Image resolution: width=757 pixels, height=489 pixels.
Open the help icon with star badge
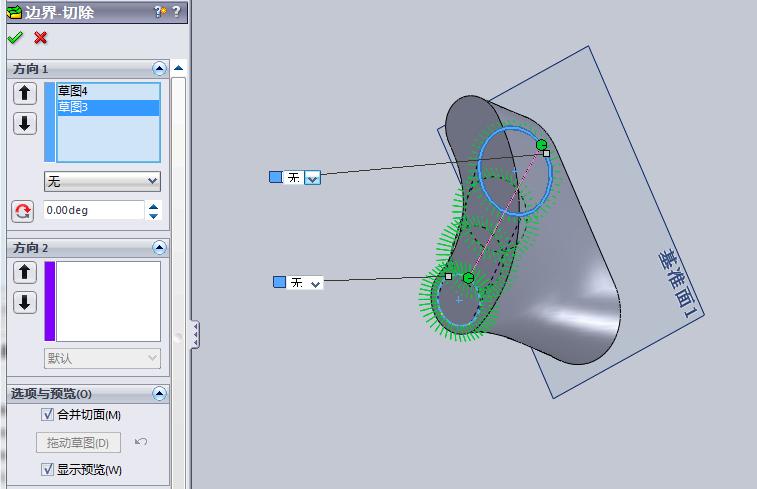pos(160,12)
